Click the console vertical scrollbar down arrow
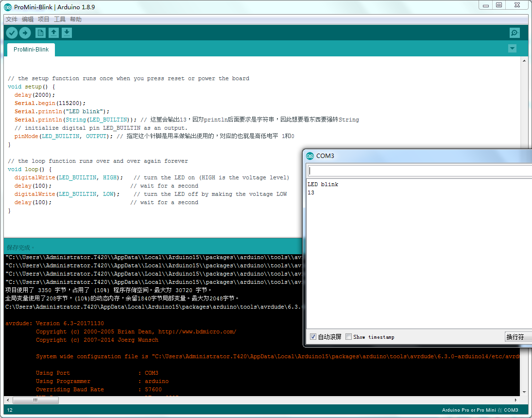Screen dimensions: 532x418 click(x=525, y=392)
